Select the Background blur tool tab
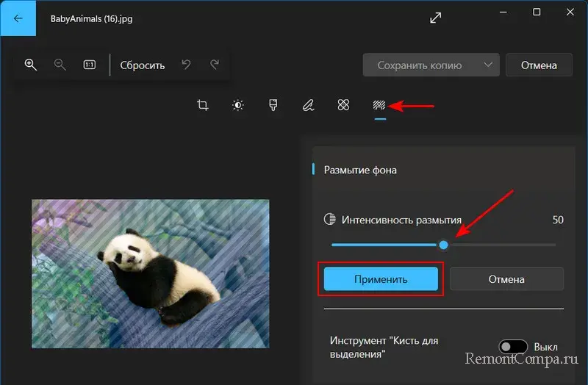 click(x=379, y=106)
